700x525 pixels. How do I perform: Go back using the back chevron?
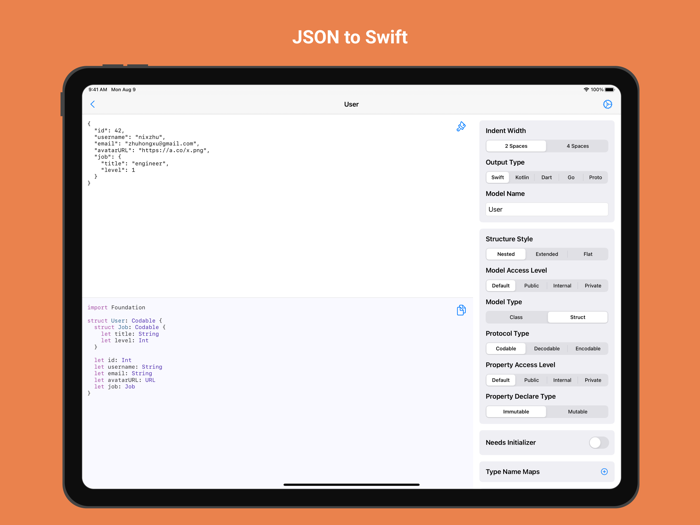point(93,104)
